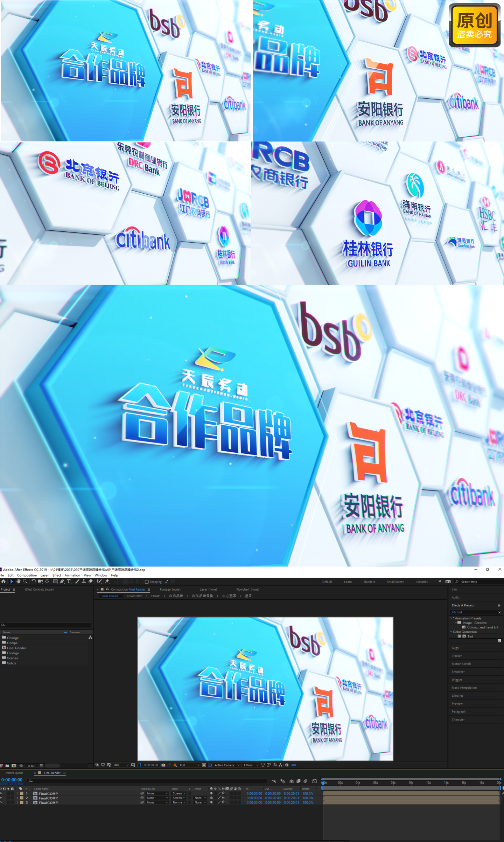The image size is (504, 842).
Task: Open layer 1 Screen blending mode dropdown
Action: [179, 793]
